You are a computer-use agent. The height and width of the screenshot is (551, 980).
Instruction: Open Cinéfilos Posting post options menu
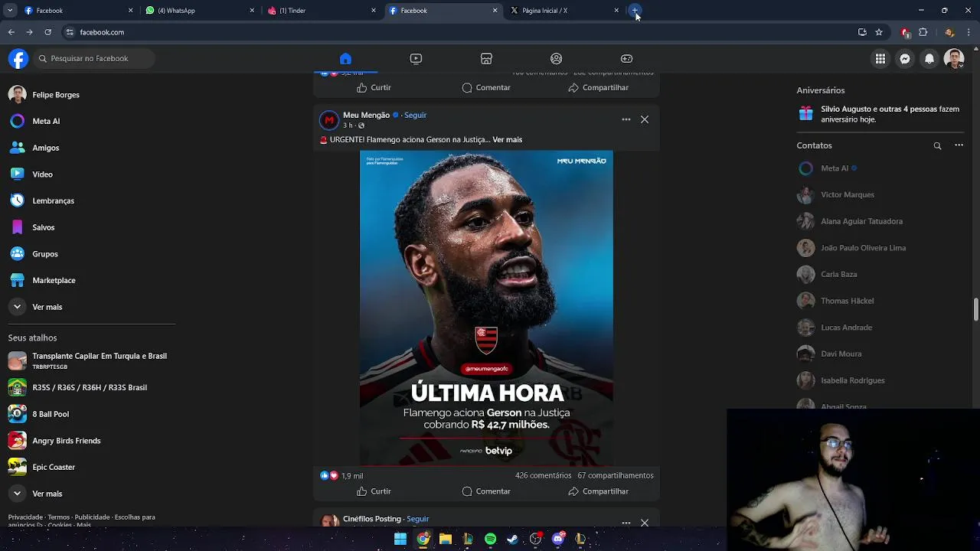pyautogui.click(x=626, y=523)
